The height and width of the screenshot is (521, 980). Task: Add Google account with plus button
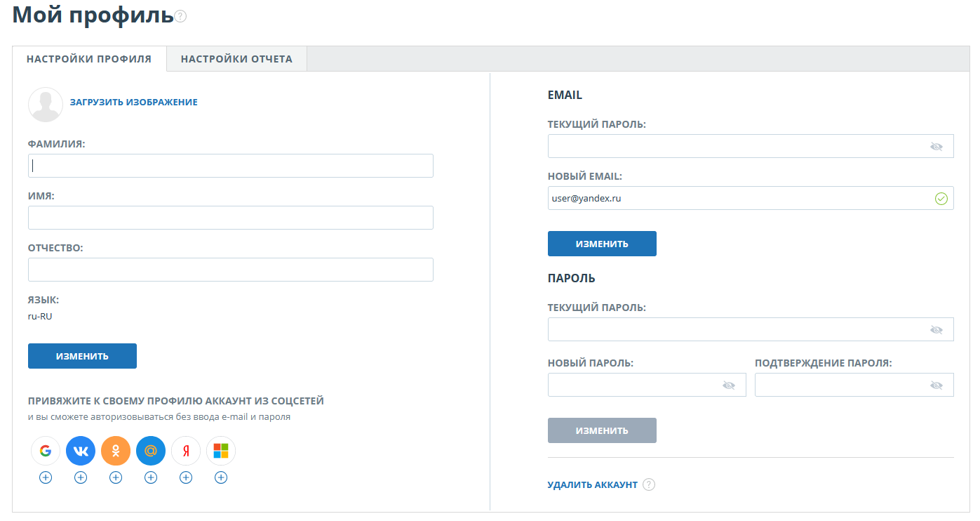46,477
